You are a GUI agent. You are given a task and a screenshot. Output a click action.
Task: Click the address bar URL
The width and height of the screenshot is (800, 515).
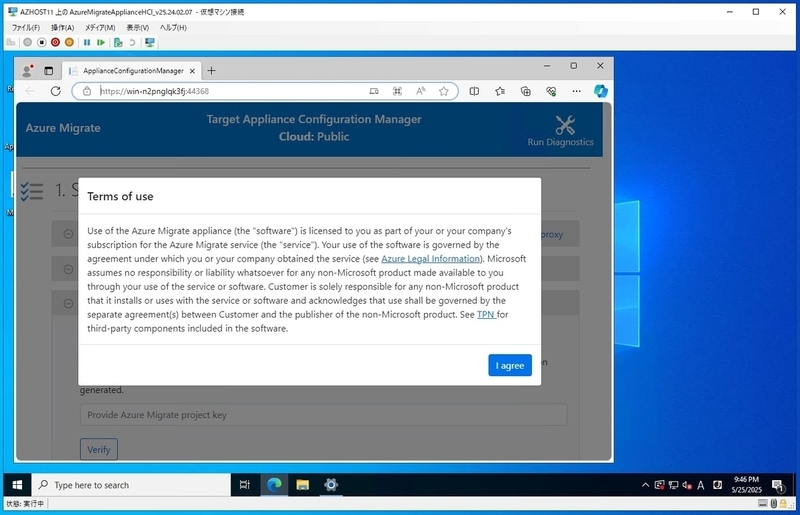click(x=154, y=91)
